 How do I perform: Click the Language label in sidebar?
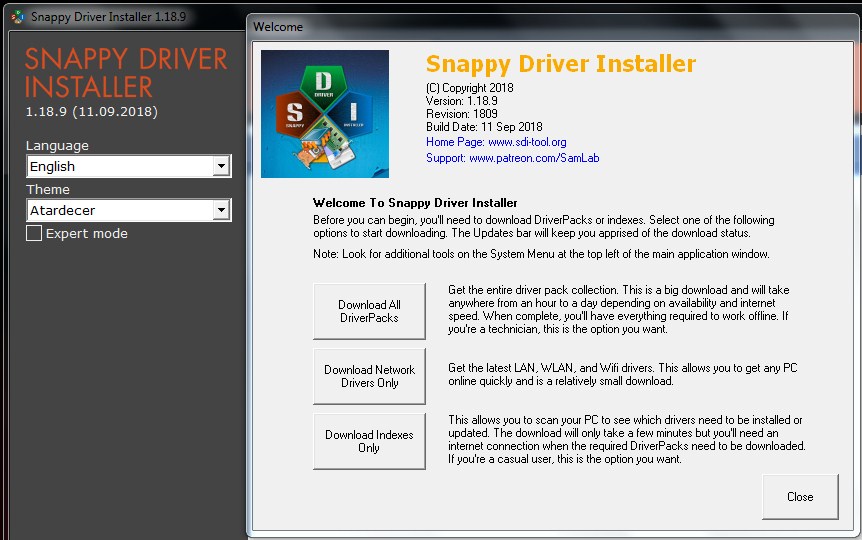[x=57, y=146]
